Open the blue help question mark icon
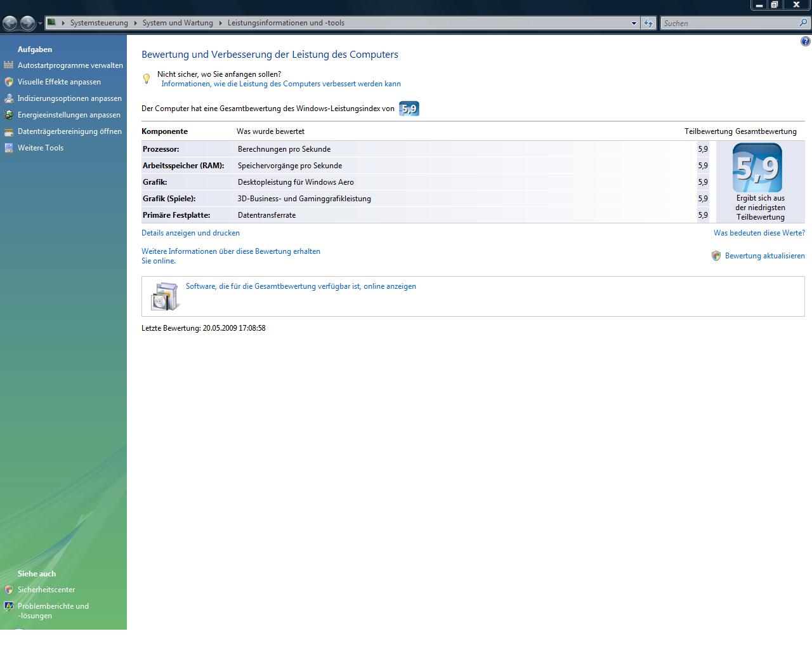Image resolution: width=812 pixels, height=650 pixels. coord(805,42)
